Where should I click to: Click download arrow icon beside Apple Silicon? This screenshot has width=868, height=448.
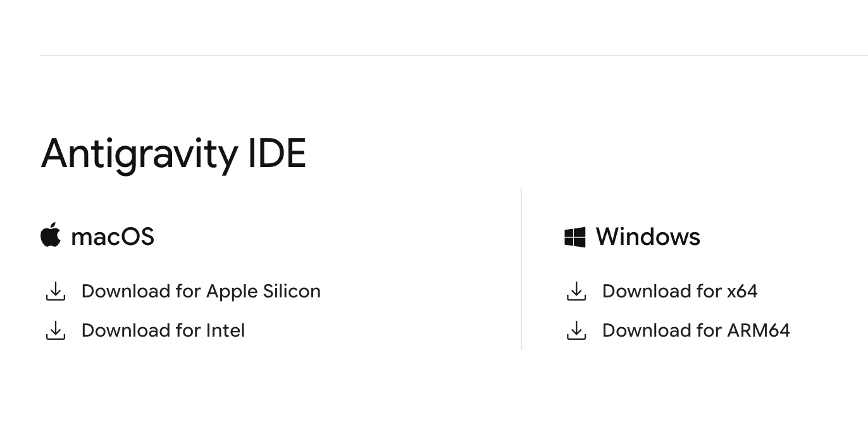click(56, 291)
